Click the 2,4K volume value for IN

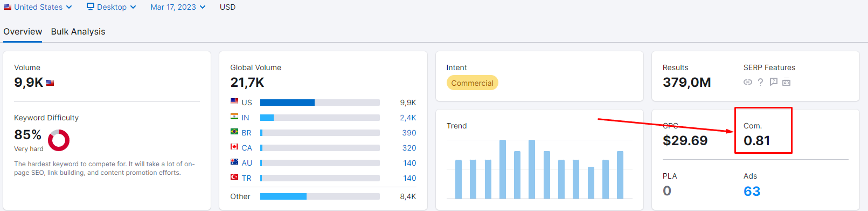coord(408,118)
